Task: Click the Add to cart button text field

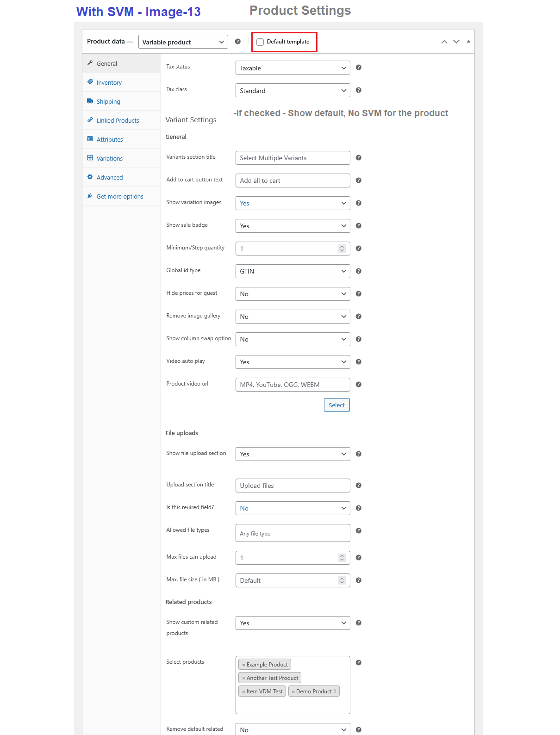Action: click(292, 181)
